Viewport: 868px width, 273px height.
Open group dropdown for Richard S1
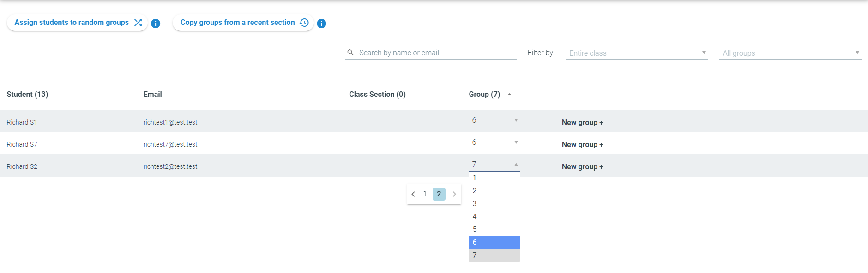coord(494,120)
